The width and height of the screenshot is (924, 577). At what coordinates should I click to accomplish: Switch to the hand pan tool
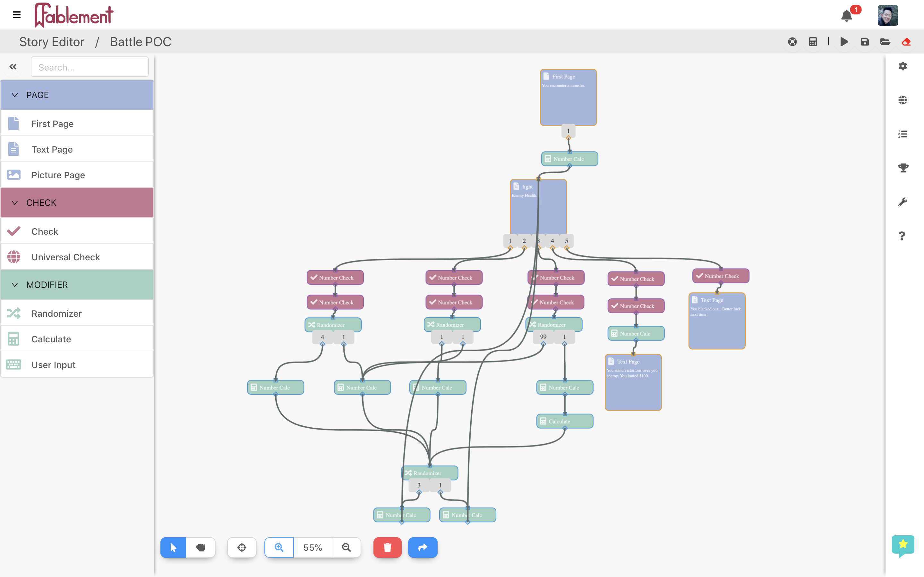[x=201, y=547]
